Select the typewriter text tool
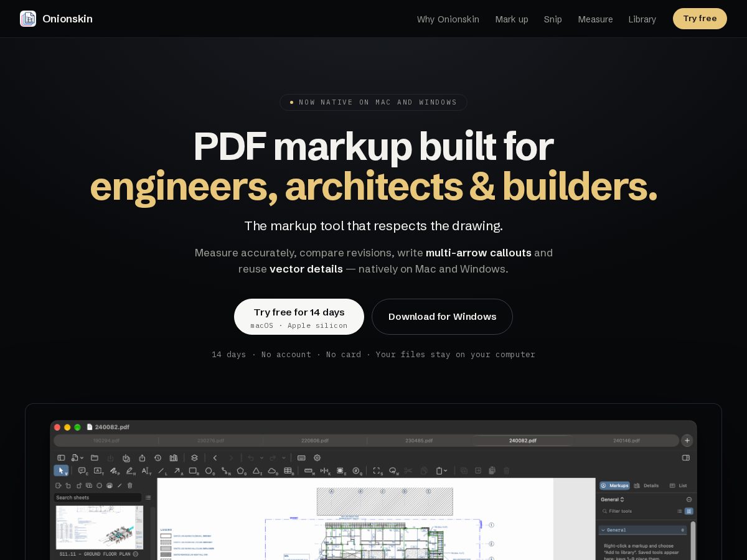747x560 pixels. [x=146, y=471]
